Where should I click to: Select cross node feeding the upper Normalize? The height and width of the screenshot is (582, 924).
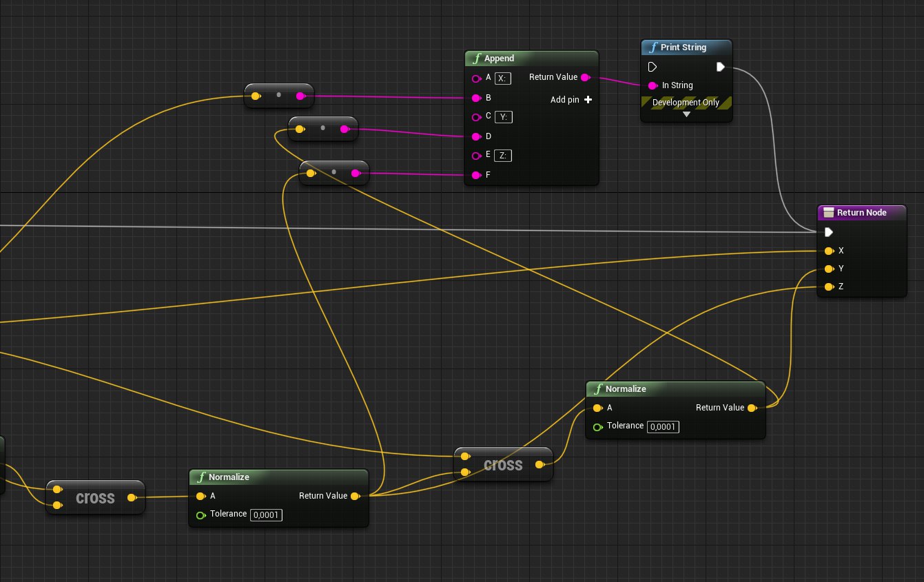(x=503, y=465)
